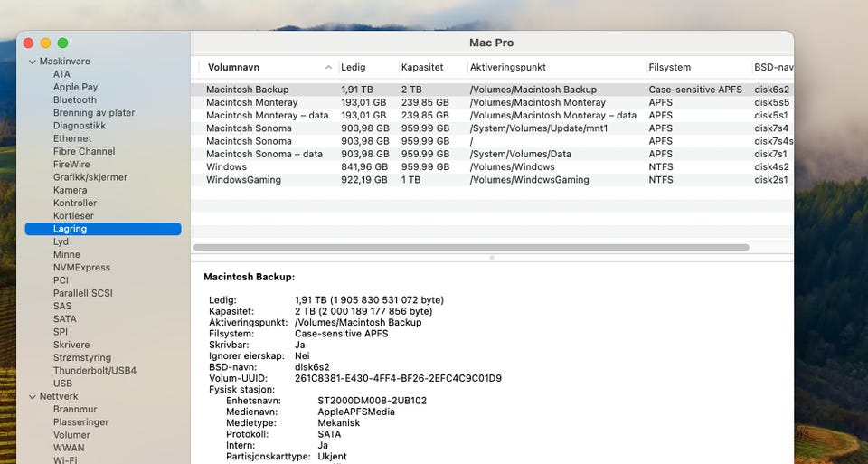868x464 pixels.
Task: Open Minne section
Action: coord(66,254)
